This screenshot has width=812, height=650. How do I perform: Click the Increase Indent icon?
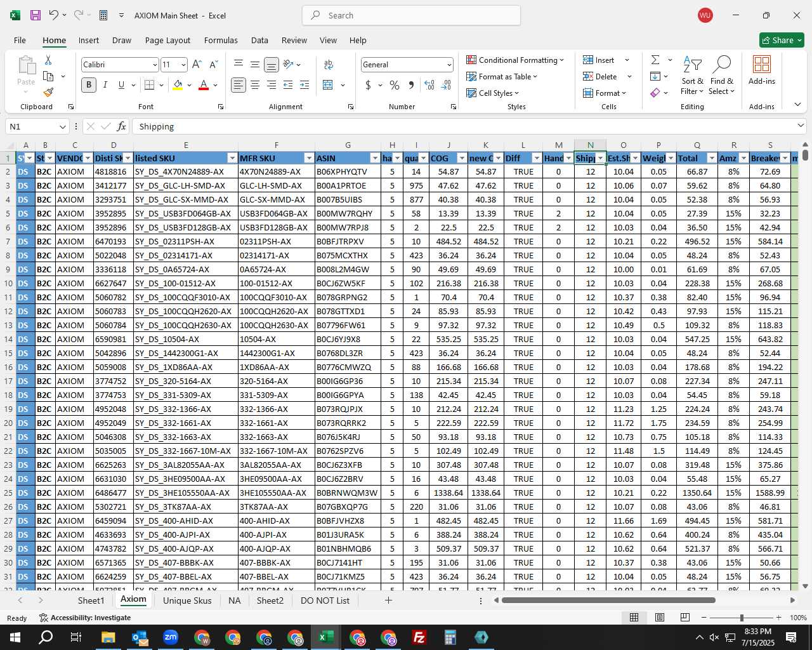(304, 85)
